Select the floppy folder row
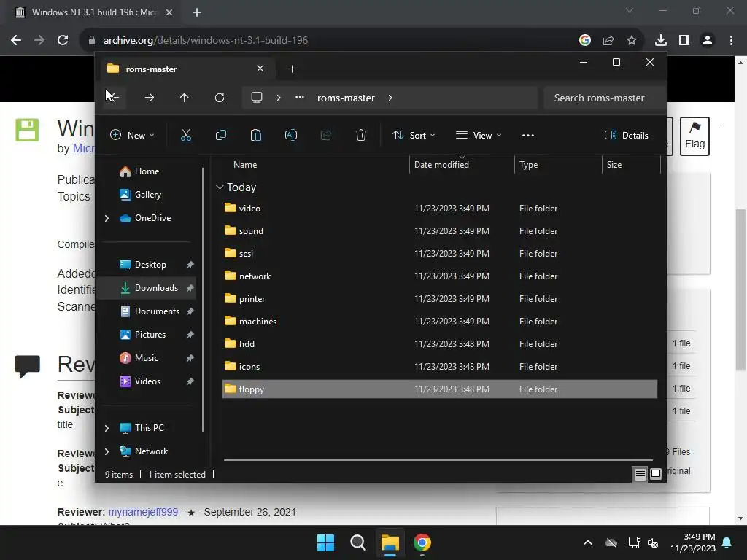The height and width of the screenshot is (560, 747). point(440,389)
